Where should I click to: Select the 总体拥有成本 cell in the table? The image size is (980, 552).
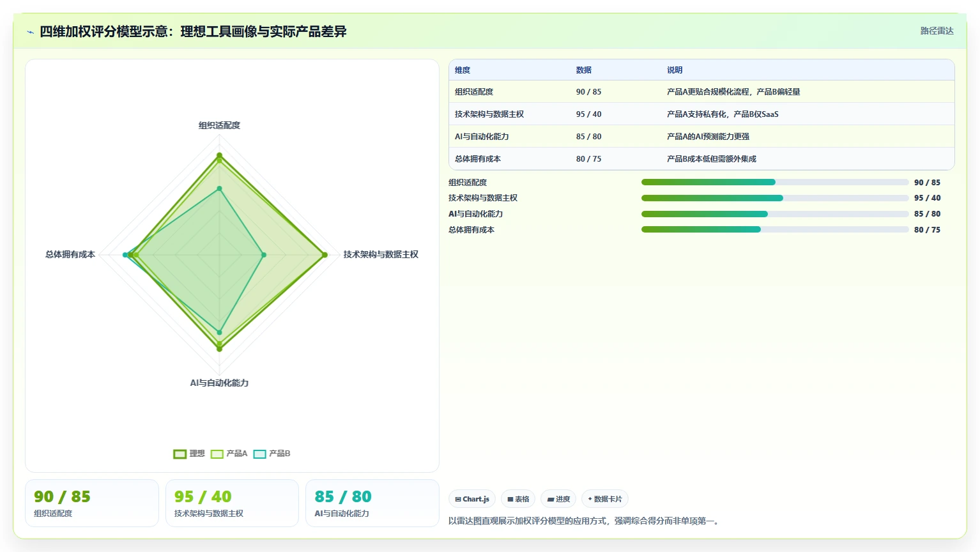click(x=478, y=159)
